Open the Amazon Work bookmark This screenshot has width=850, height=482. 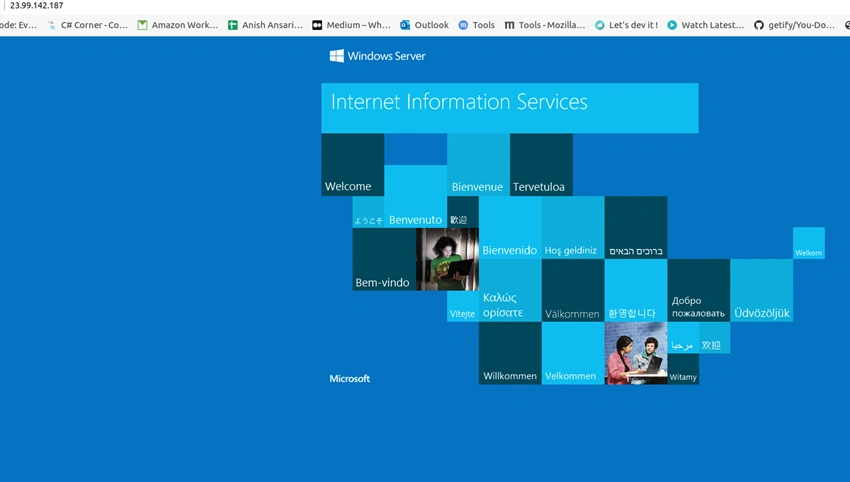[x=178, y=25]
